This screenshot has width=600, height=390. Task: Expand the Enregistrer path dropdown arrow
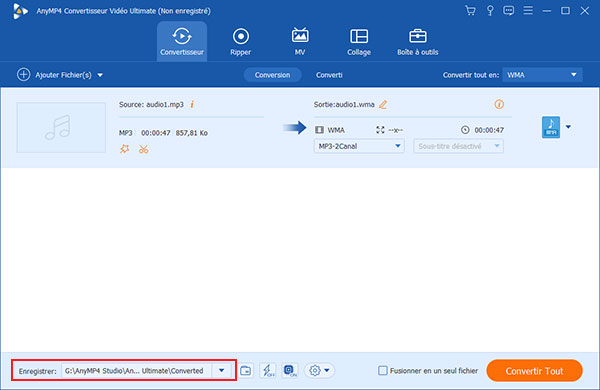(222, 370)
